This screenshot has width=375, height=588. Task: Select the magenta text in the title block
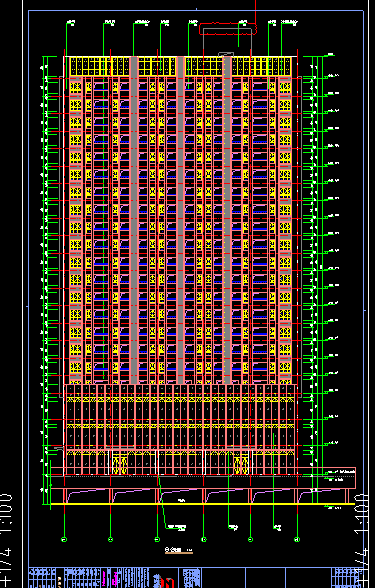(116, 578)
